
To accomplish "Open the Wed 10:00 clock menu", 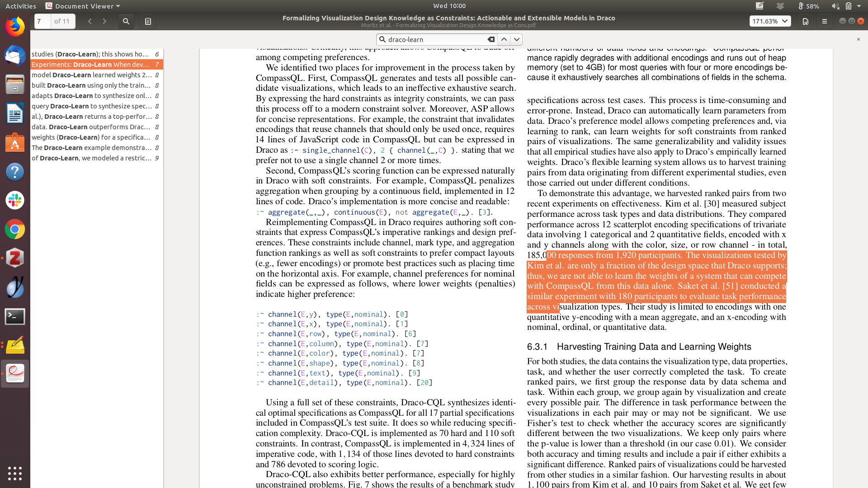I will (x=449, y=6).
